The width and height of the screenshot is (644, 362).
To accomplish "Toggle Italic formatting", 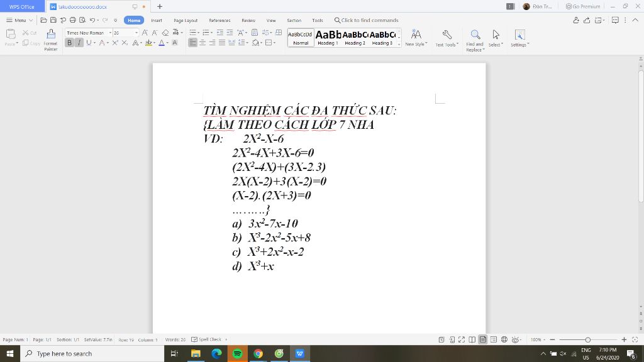I will click(x=79, y=43).
